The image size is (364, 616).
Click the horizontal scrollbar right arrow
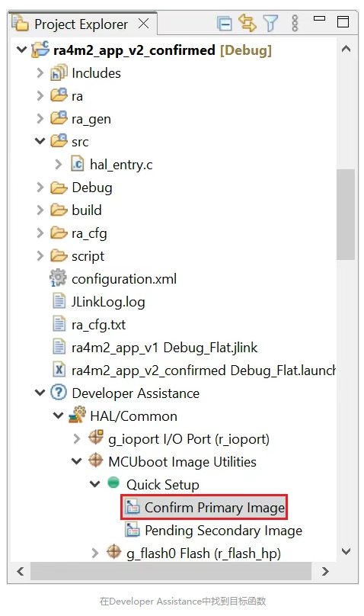click(325, 571)
